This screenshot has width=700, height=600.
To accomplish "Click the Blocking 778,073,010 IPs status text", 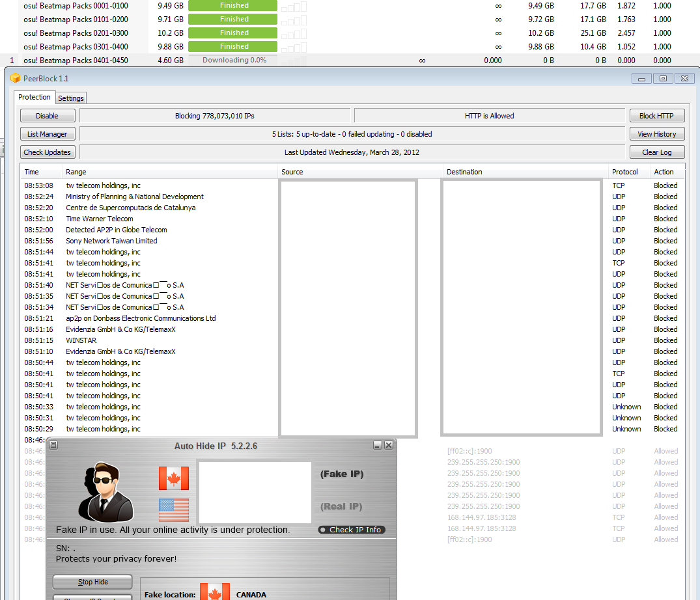I will (215, 116).
